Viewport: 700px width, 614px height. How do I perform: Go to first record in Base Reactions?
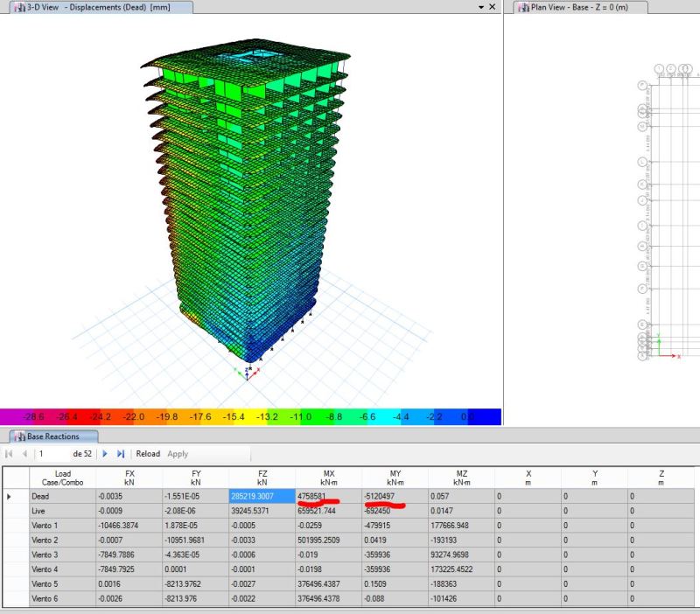(9, 454)
